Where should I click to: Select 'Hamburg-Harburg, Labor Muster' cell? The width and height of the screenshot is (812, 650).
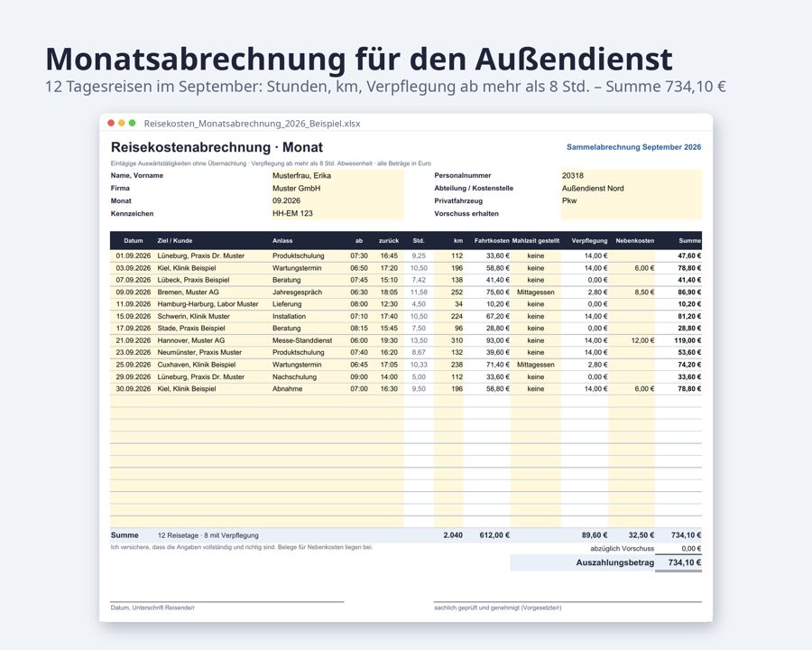tap(208, 304)
